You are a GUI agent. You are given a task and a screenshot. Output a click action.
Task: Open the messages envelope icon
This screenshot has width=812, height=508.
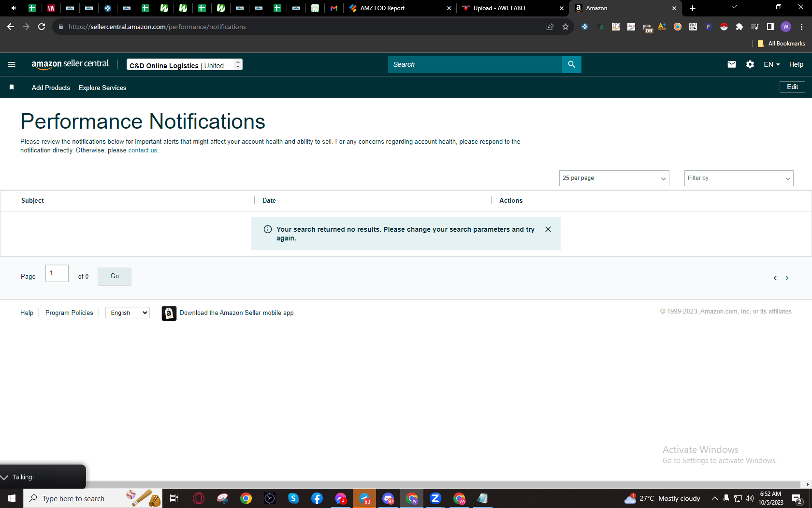pos(732,64)
